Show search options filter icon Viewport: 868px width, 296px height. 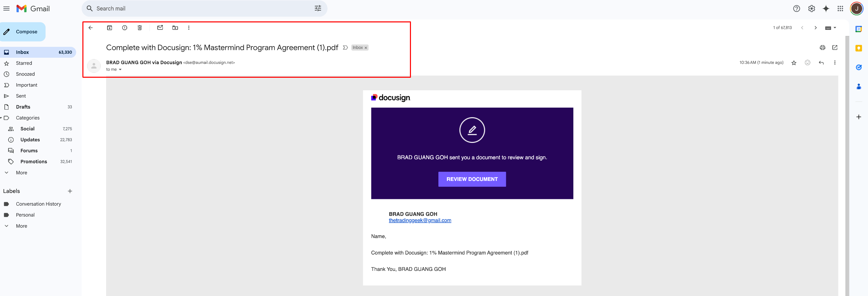coord(318,8)
